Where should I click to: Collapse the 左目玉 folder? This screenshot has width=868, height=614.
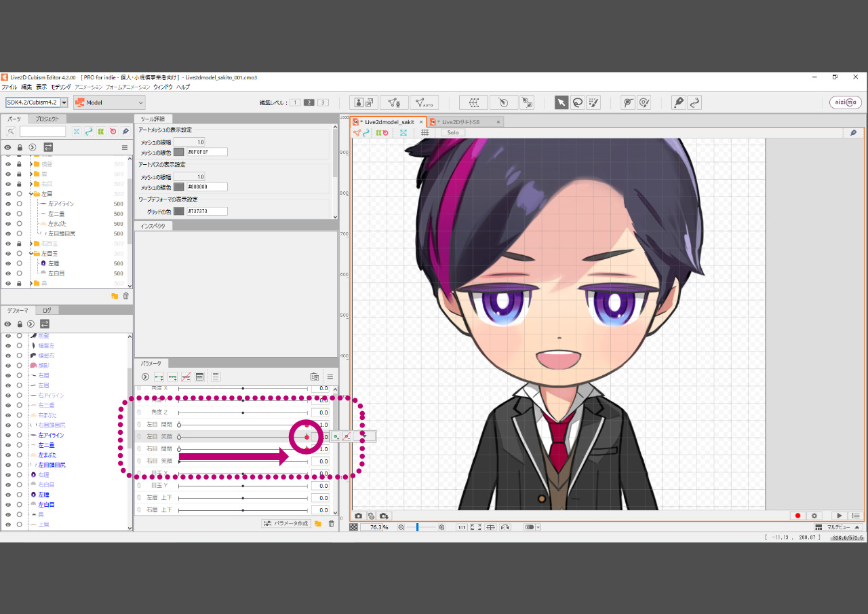click(x=31, y=254)
